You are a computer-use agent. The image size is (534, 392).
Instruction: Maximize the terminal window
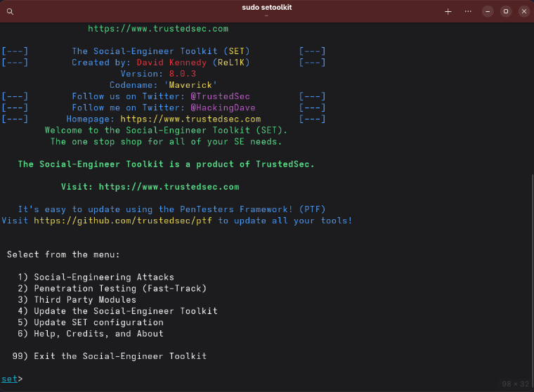tap(506, 11)
